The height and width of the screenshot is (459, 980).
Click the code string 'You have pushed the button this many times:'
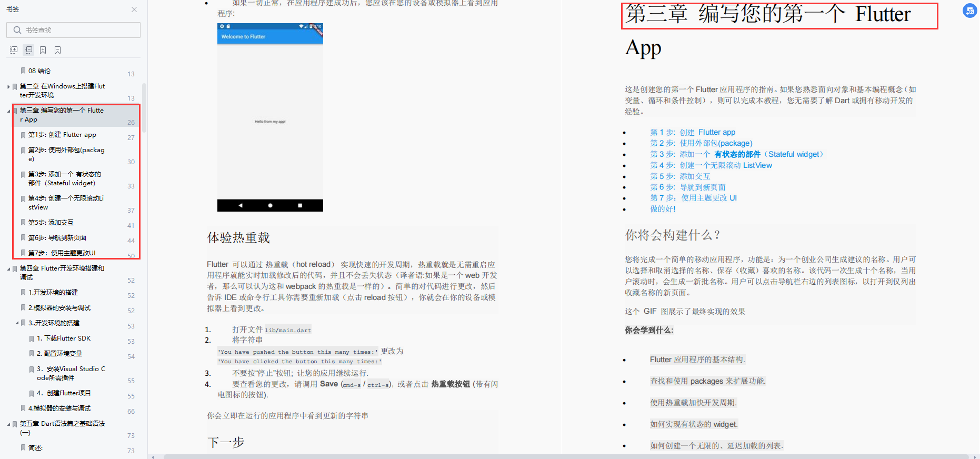(298, 352)
